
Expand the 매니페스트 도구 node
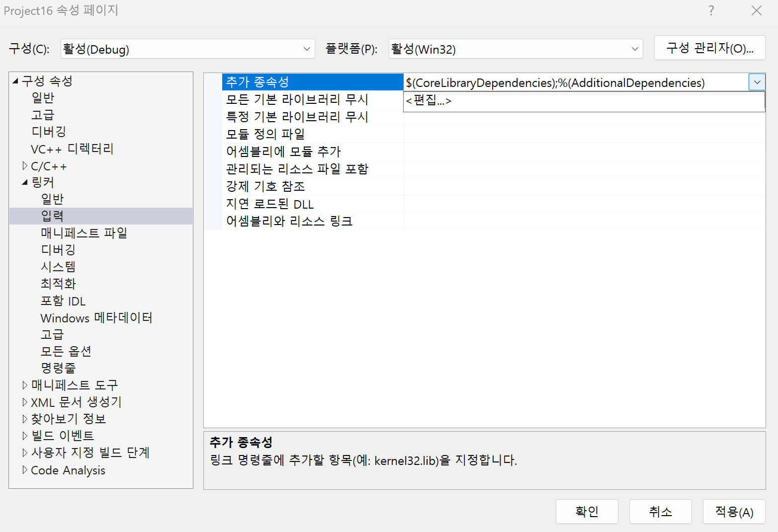coord(25,385)
